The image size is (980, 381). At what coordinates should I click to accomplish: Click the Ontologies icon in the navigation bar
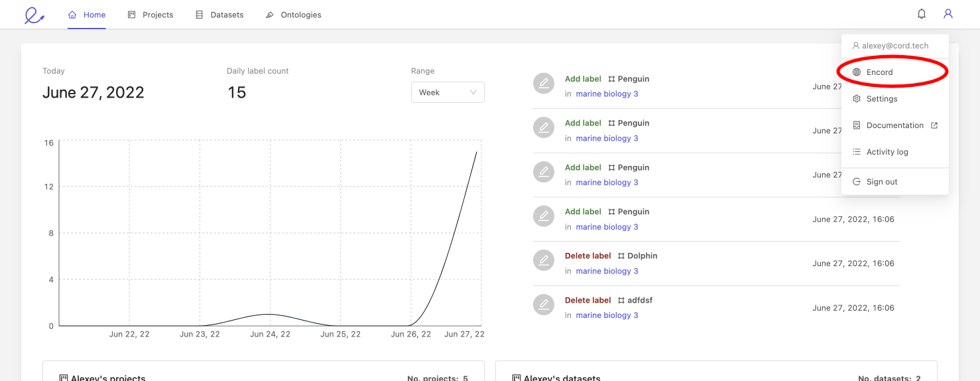coord(270,15)
